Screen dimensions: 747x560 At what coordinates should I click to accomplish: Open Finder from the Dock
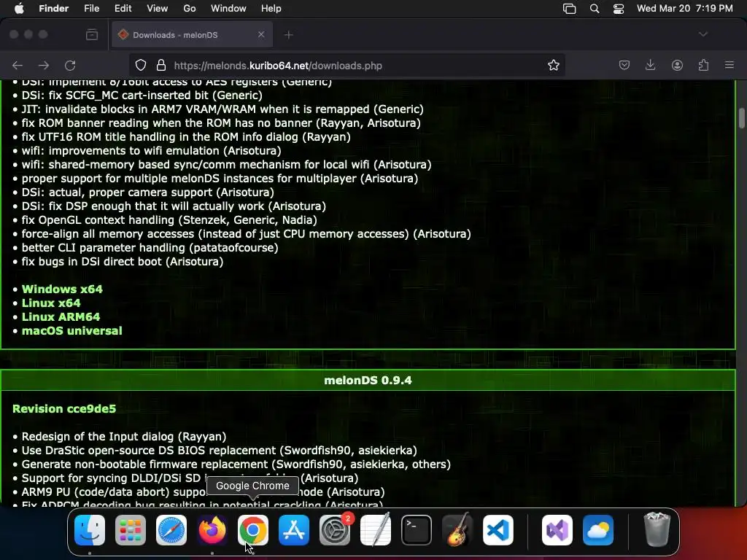pyautogui.click(x=90, y=530)
